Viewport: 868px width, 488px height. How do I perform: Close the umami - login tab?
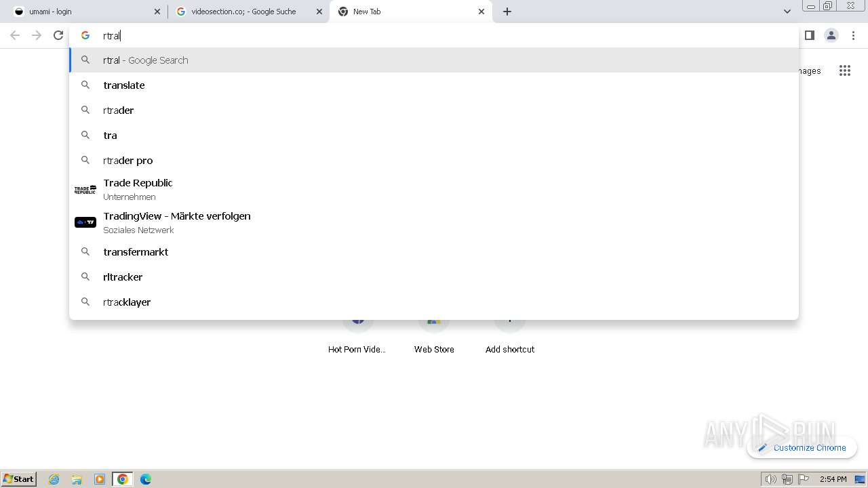coord(157,12)
